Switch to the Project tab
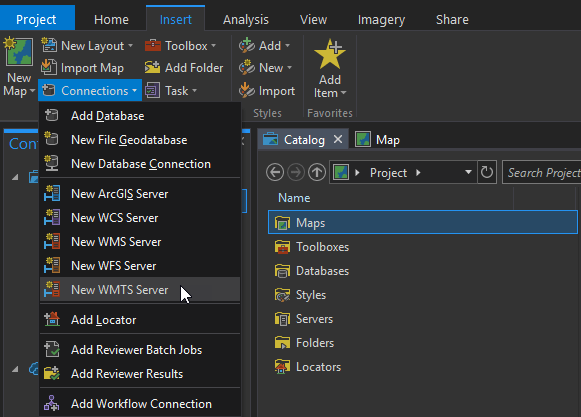This screenshot has height=417, width=581. [x=36, y=19]
